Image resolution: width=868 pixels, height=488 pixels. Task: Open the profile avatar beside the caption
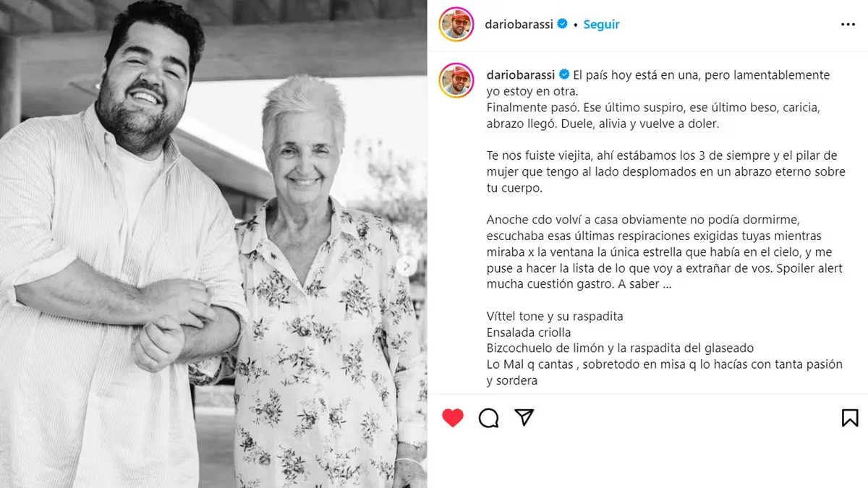[456, 81]
